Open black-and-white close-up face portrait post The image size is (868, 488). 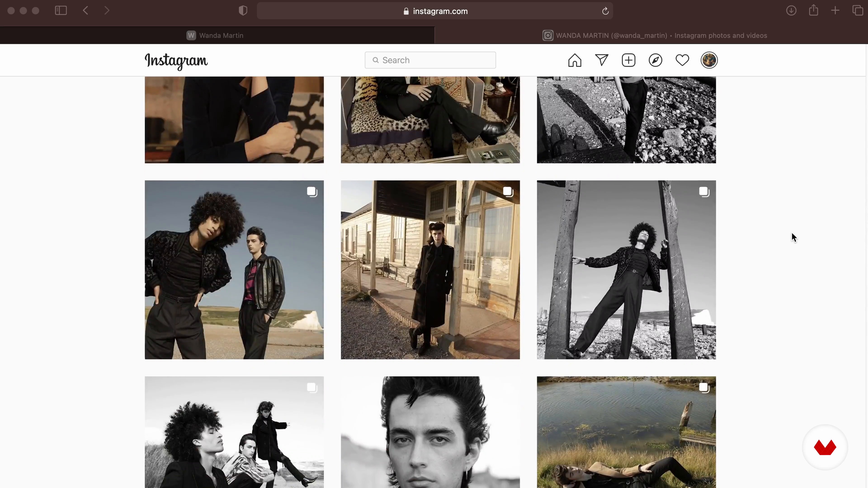(x=430, y=432)
